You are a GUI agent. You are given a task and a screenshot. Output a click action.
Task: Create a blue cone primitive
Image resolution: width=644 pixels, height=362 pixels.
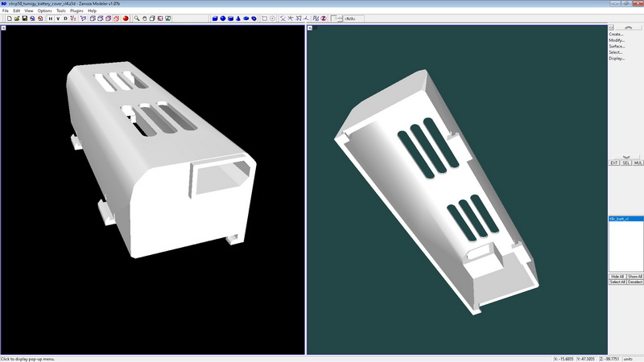pyautogui.click(x=238, y=18)
